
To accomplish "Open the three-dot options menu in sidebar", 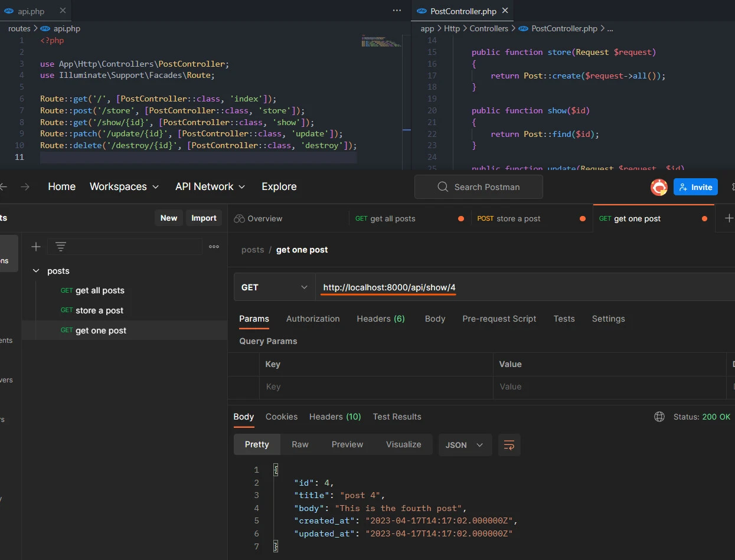I will point(214,247).
